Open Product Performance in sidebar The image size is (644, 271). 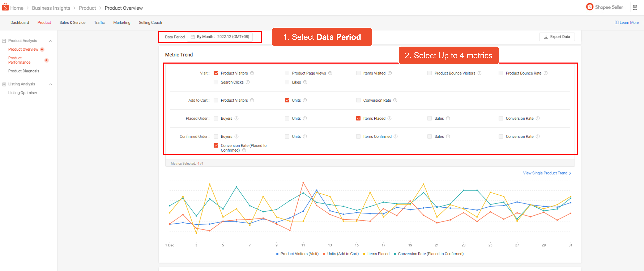point(19,60)
